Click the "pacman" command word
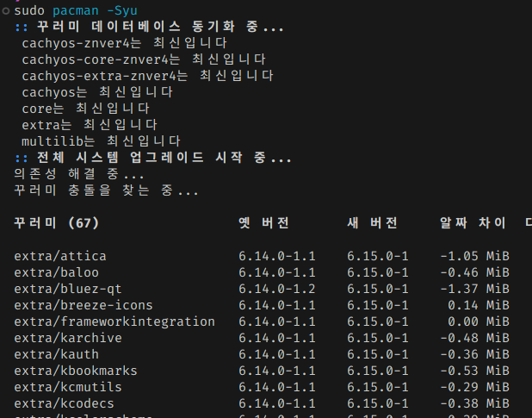Screen dimensions: 532x418 76,11
